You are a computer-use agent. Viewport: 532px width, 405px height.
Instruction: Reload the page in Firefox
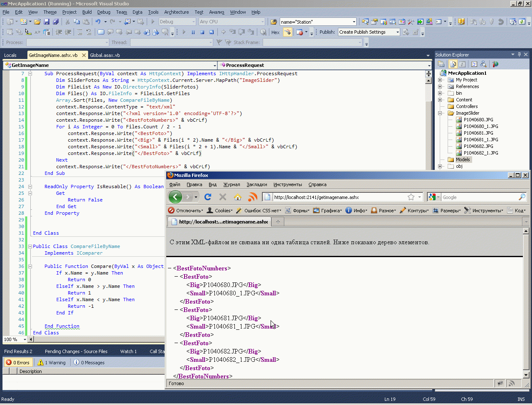208,197
